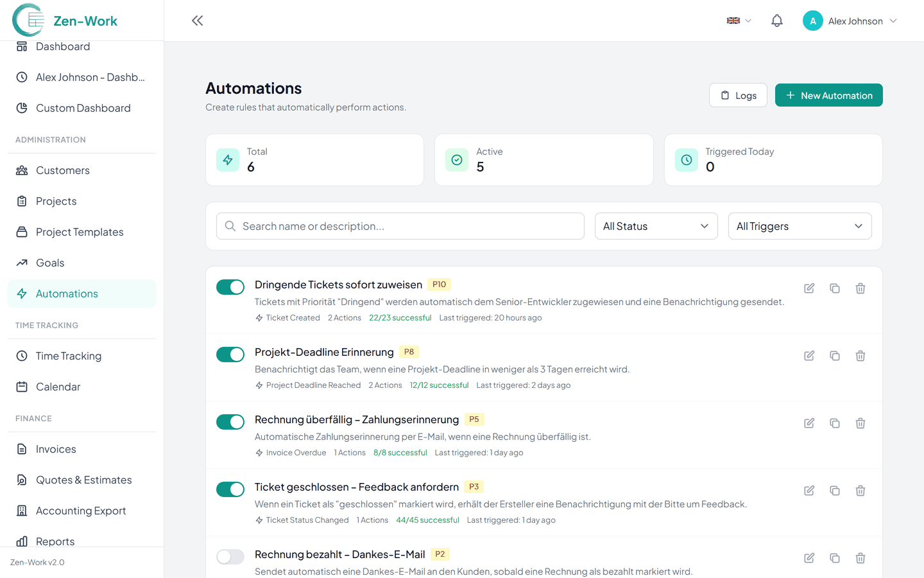Duplicate the Ticket geschlossen automation
Viewport: 924px width, 578px height.
835,490
